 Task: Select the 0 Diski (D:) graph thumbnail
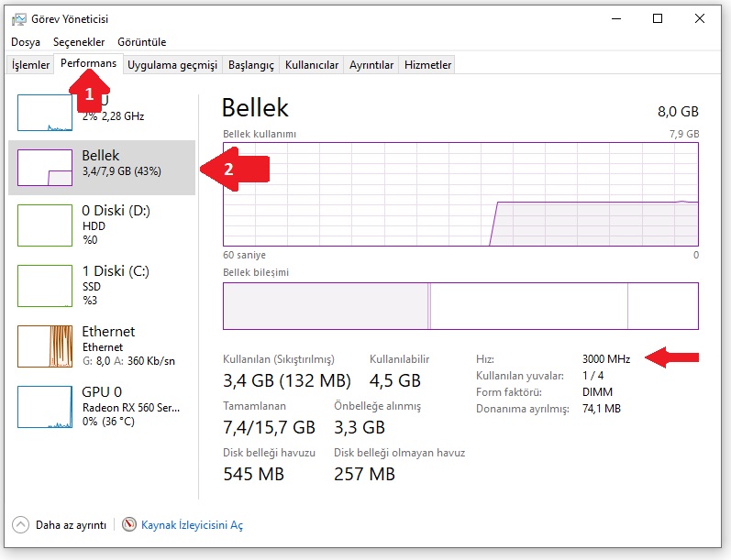tap(45, 225)
